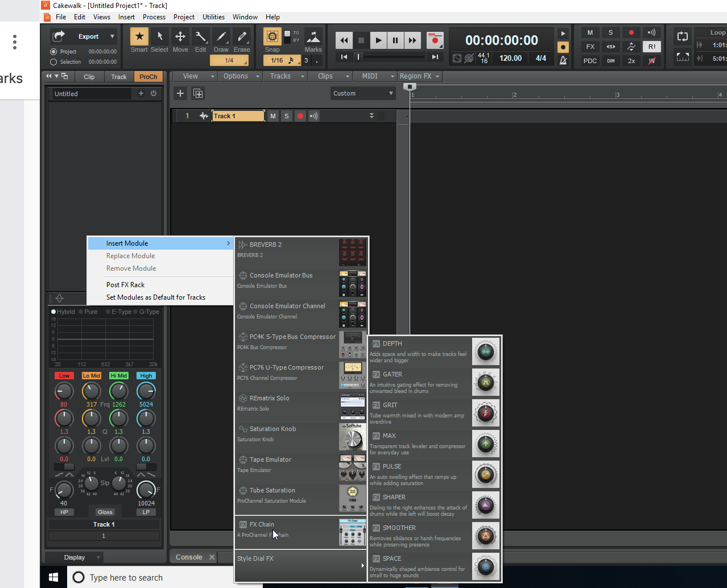Click the BREVERB 2 module thumbnail

(353, 252)
